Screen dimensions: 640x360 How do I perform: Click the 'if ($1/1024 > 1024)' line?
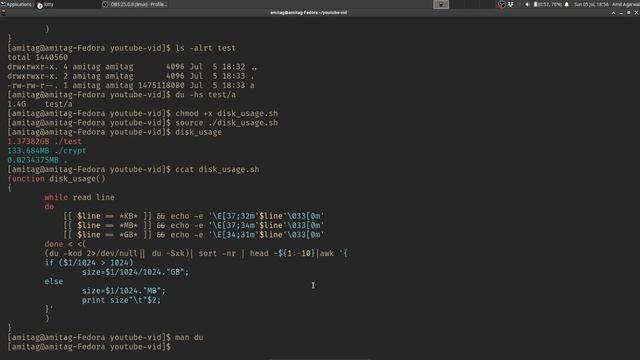point(89,262)
